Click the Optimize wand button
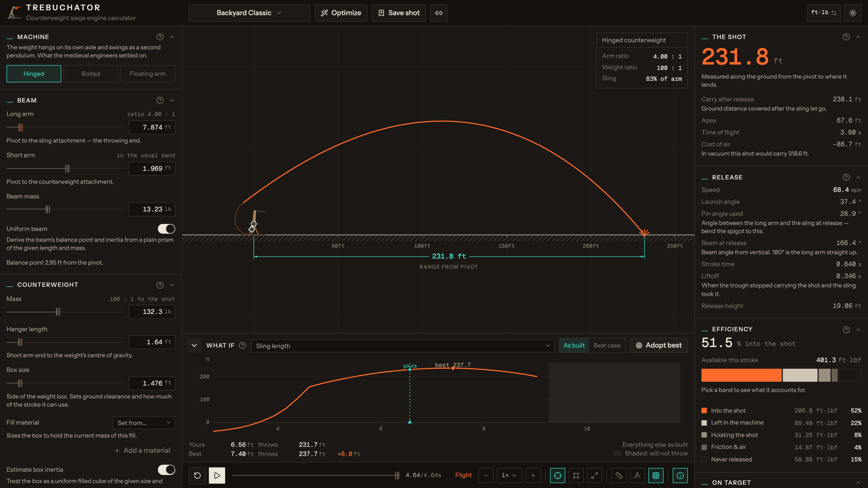 point(341,13)
